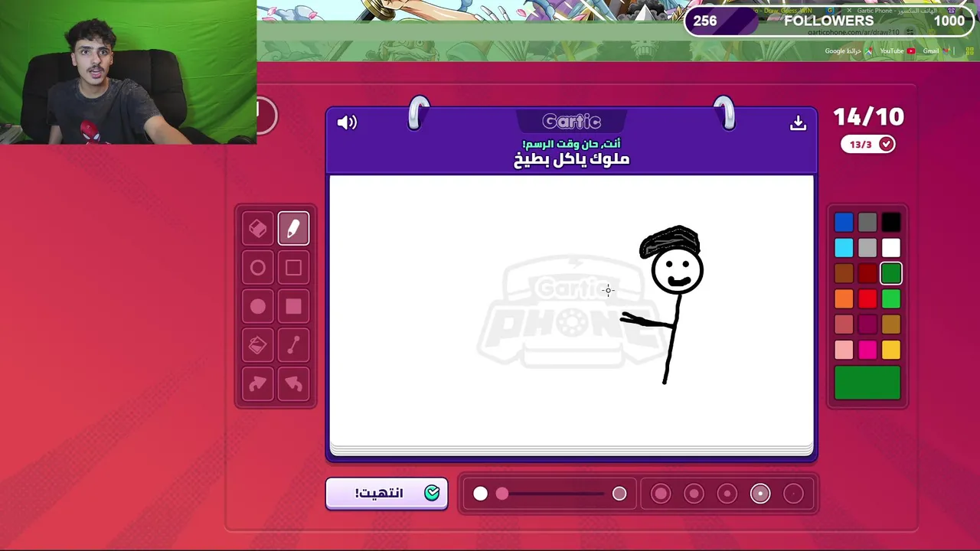Image resolution: width=980 pixels, height=551 pixels.
Task: Pick the cyan light blue swatch
Action: [x=844, y=248]
